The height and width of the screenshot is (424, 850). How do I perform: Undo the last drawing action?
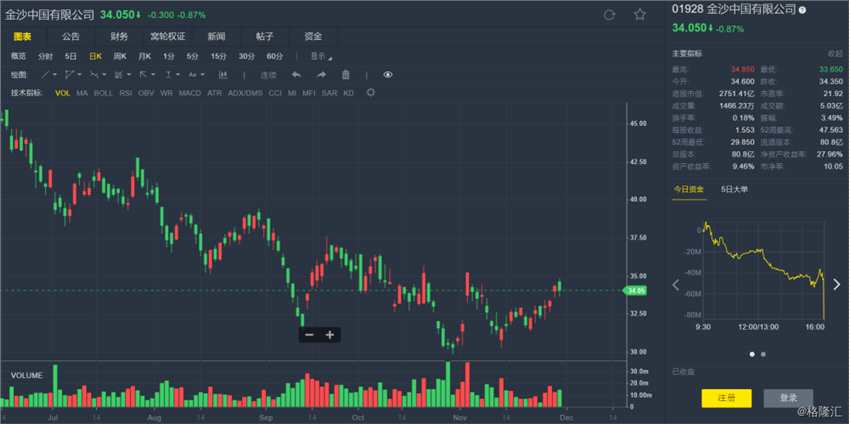click(297, 75)
